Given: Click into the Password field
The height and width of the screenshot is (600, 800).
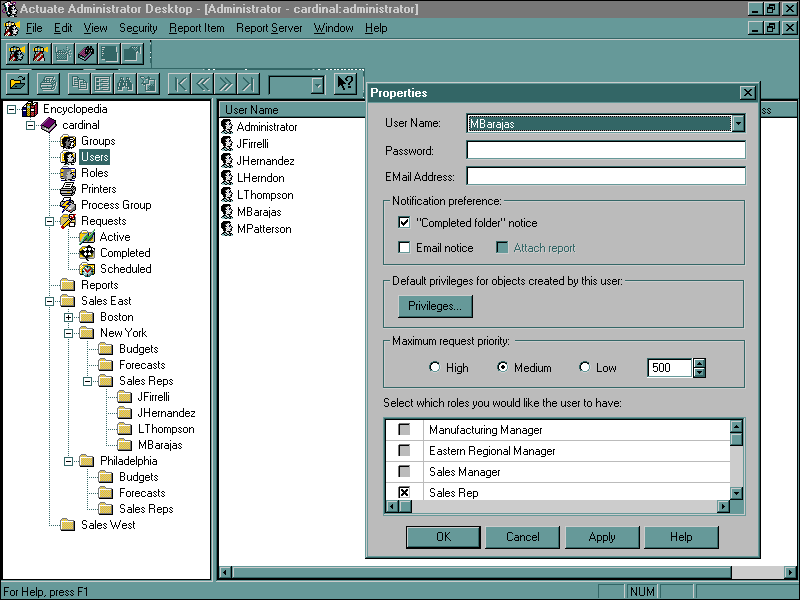Looking at the screenshot, I should click(606, 150).
